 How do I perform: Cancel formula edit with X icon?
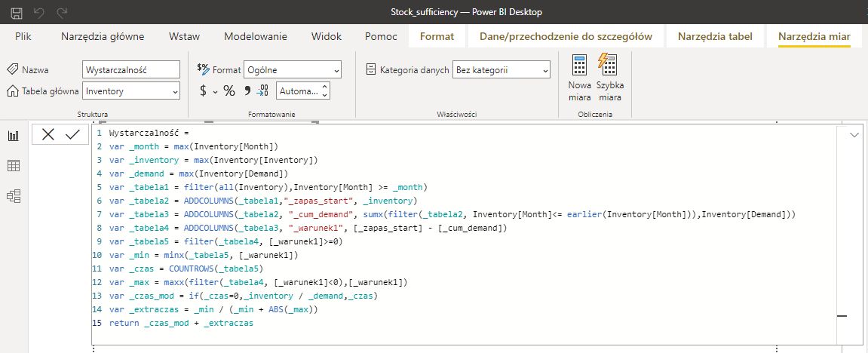tap(48, 134)
